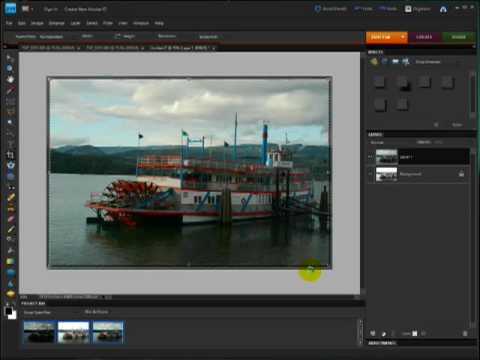Image resolution: width=480 pixels, height=360 pixels.
Task: Select the Brush tool
Action: (x=10, y=230)
